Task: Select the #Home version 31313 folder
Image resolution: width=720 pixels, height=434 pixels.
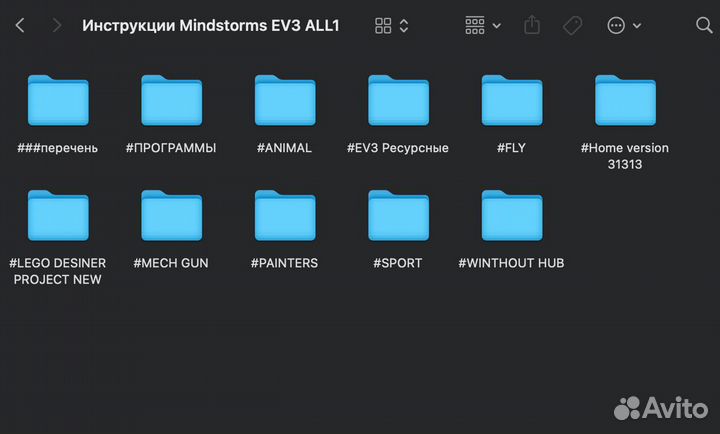Action: click(x=625, y=101)
